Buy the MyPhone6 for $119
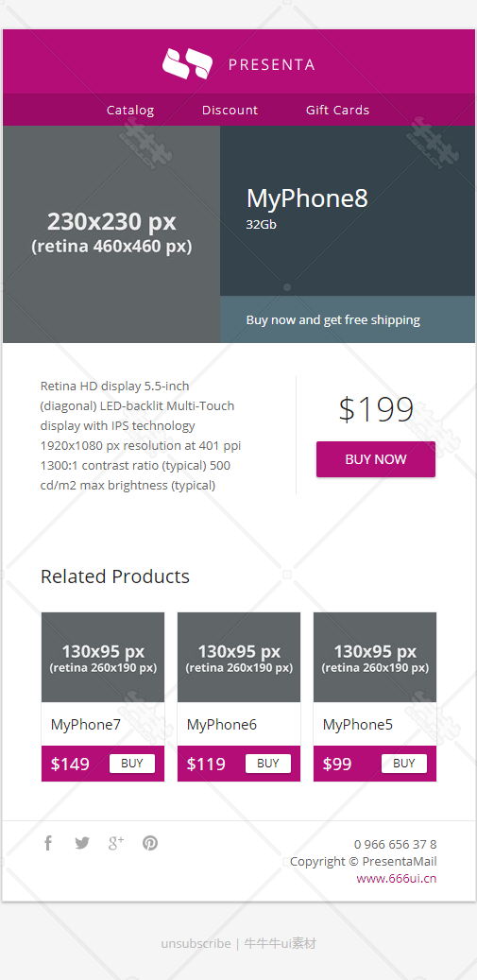 click(x=268, y=764)
